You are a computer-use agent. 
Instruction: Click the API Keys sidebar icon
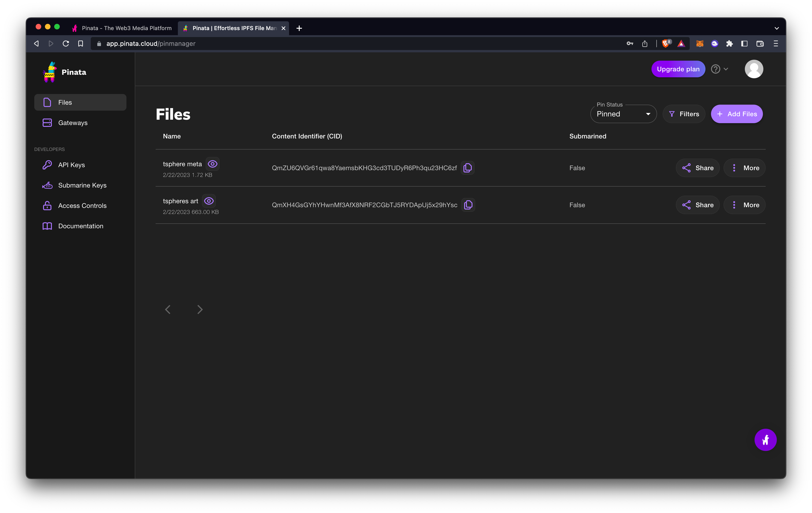pos(47,164)
